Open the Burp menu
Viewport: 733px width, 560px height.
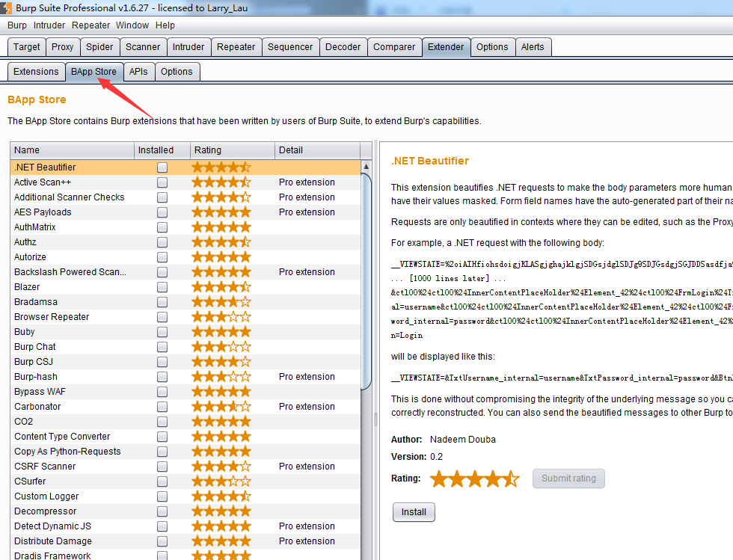point(16,25)
